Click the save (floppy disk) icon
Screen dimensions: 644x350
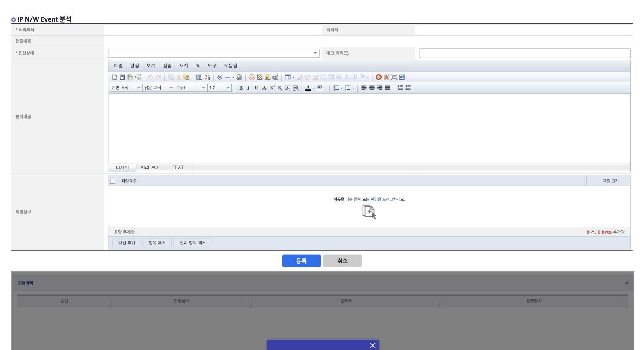point(122,77)
